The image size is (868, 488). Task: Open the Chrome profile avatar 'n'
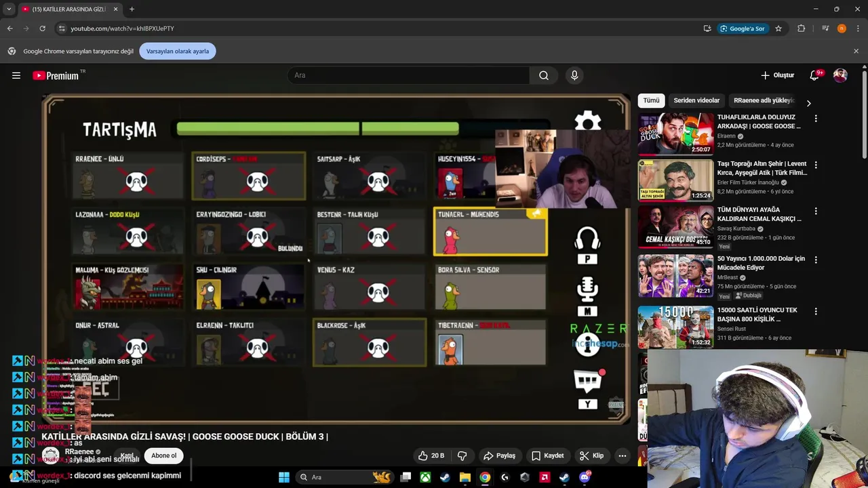click(842, 28)
